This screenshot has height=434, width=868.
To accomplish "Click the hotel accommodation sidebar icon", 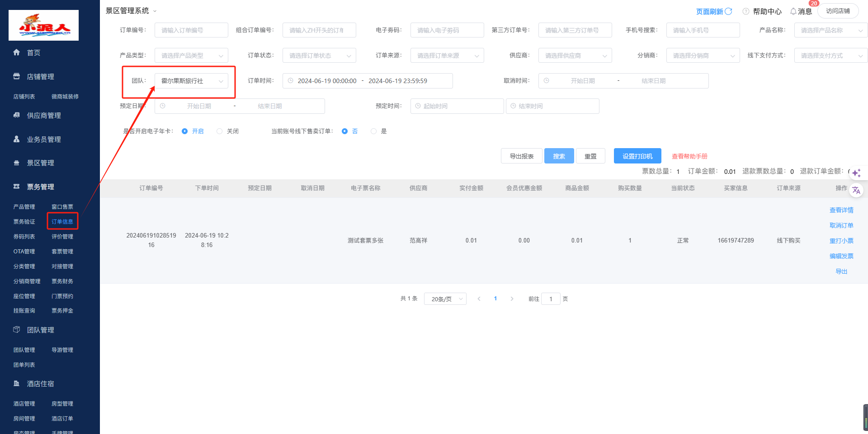I will [17, 383].
